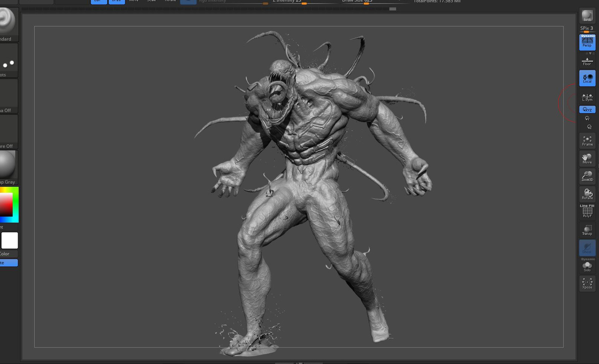The height and width of the screenshot is (364, 599).
Task: Switch to Z-axis rotation mode
Action: [589, 127]
